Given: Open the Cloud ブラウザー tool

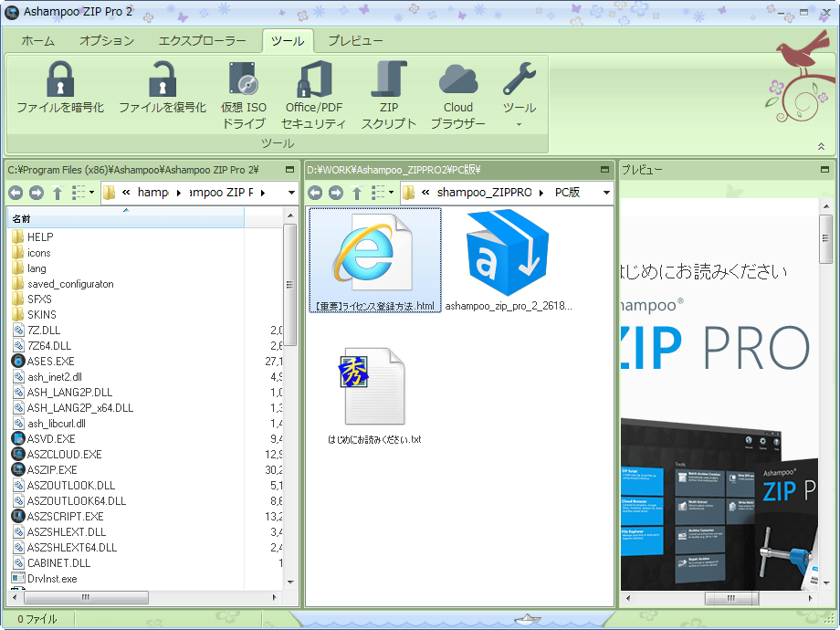Looking at the screenshot, I should [458, 95].
